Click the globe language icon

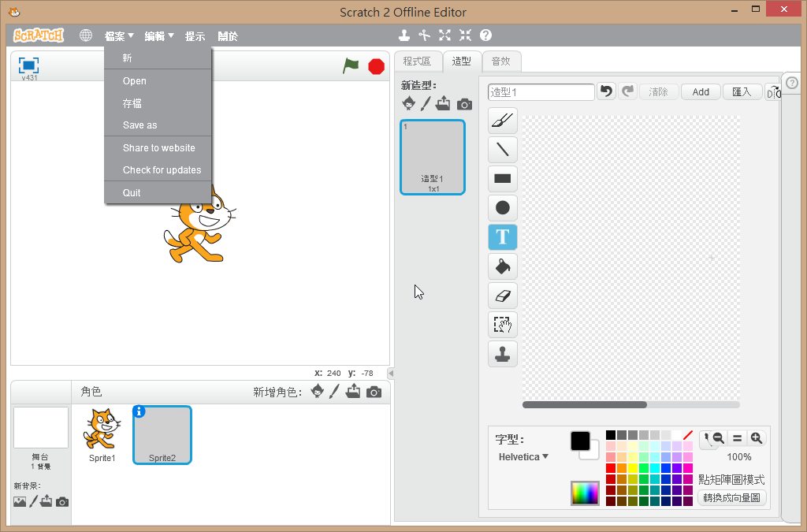[x=86, y=35]
